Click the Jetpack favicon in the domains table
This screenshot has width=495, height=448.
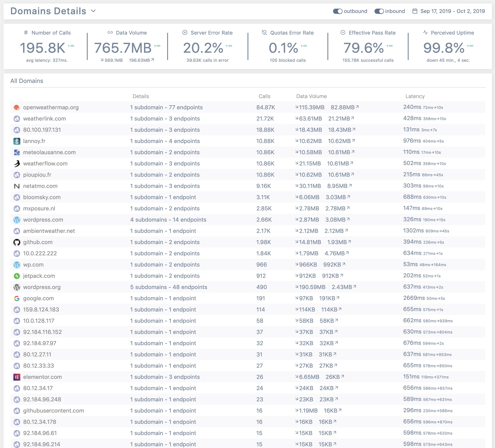tap(16, 276)
